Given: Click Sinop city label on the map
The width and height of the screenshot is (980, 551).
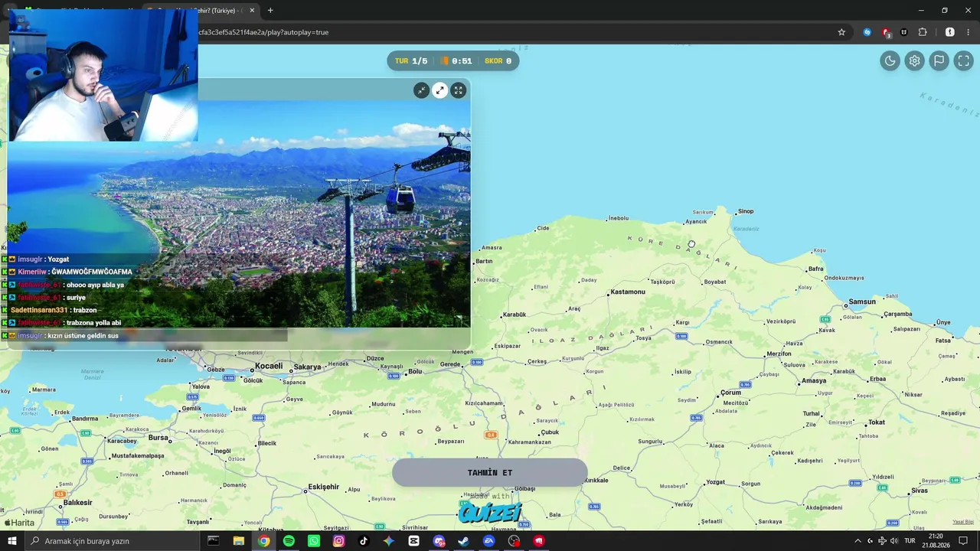Looking at the screenshot, I should click(745, 211).
